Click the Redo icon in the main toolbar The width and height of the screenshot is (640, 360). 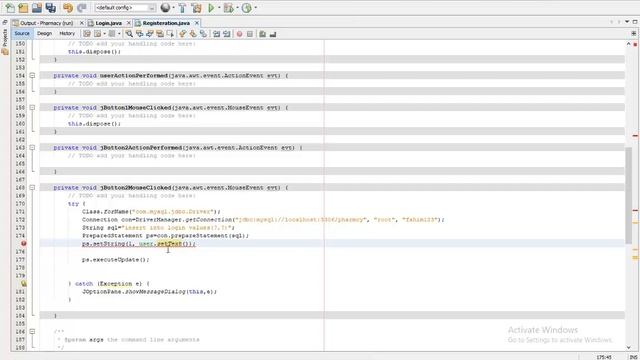(x=82, y=7)
